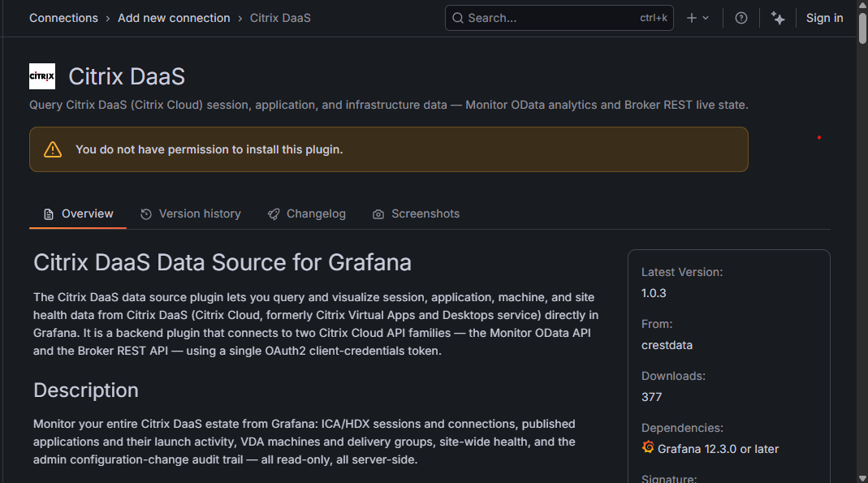Click the Citrix DaaS page title

pos(127,76)
